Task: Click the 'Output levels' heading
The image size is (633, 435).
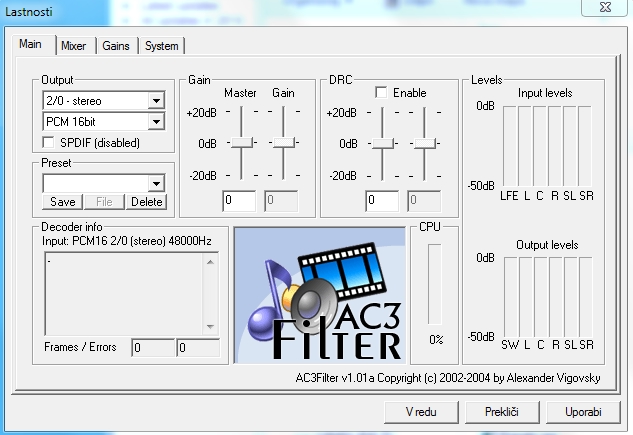Action: tap(547, 245)
